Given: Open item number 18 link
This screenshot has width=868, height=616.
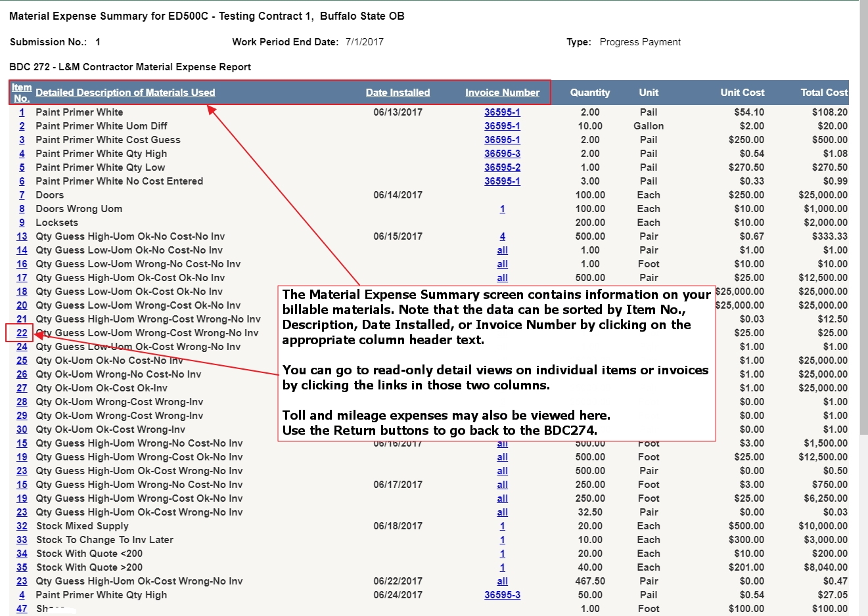Looking at the screenshot, I should [x=22, y=292].
